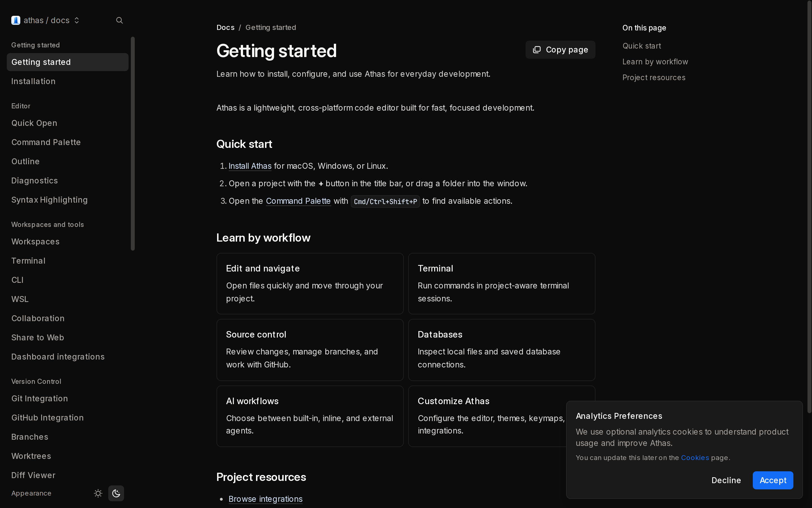812x508 pixels.
Task: Click the sidebar scrollbar thumb
Action: pyautogui.click(x=133, y=143)
